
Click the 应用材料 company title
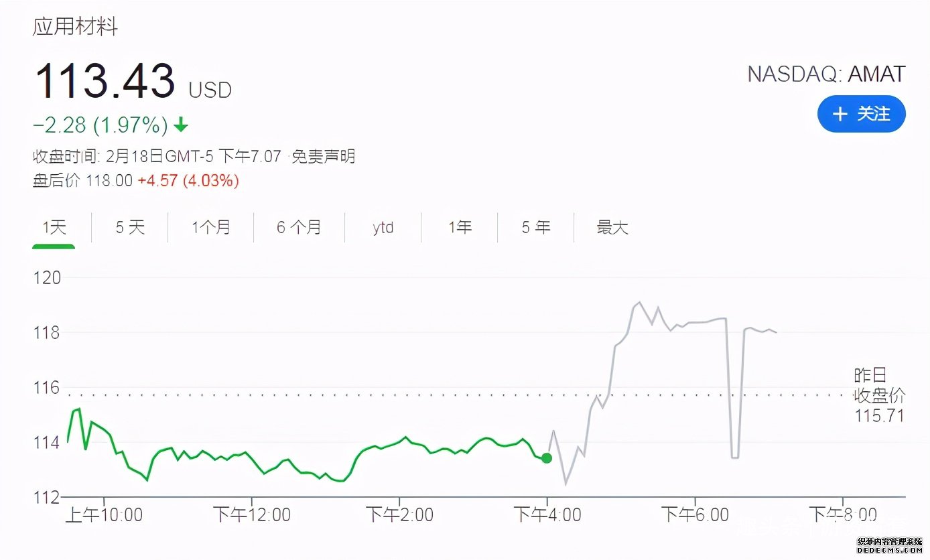76,27
